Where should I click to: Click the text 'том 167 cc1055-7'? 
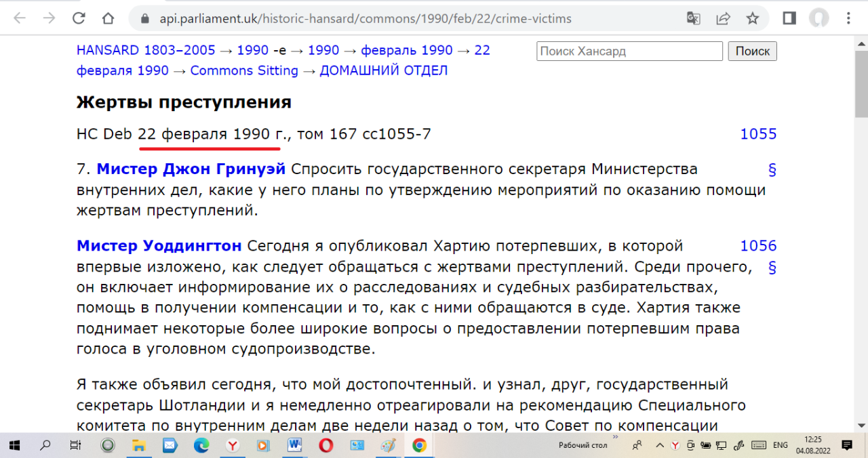pyautogui.click(x=363, y=134)
